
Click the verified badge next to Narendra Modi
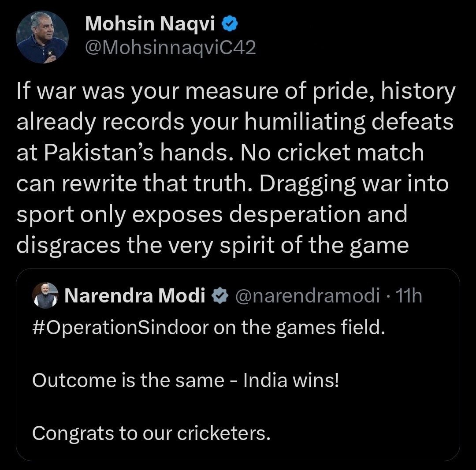click(219, 296)
